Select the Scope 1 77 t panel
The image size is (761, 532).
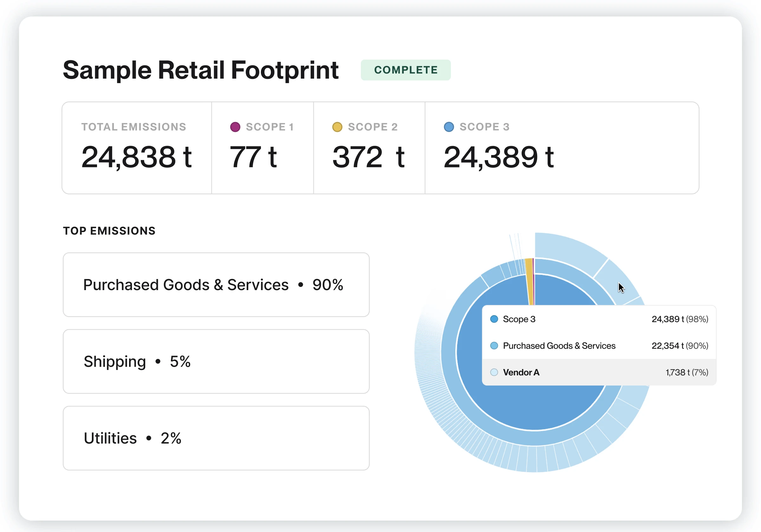coord(262,148)
